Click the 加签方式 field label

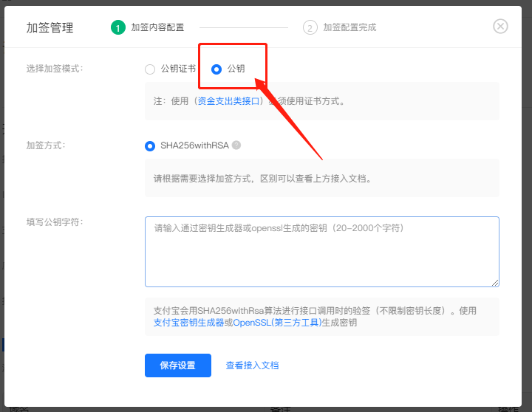pyautogui.click(x=46, y=145)
